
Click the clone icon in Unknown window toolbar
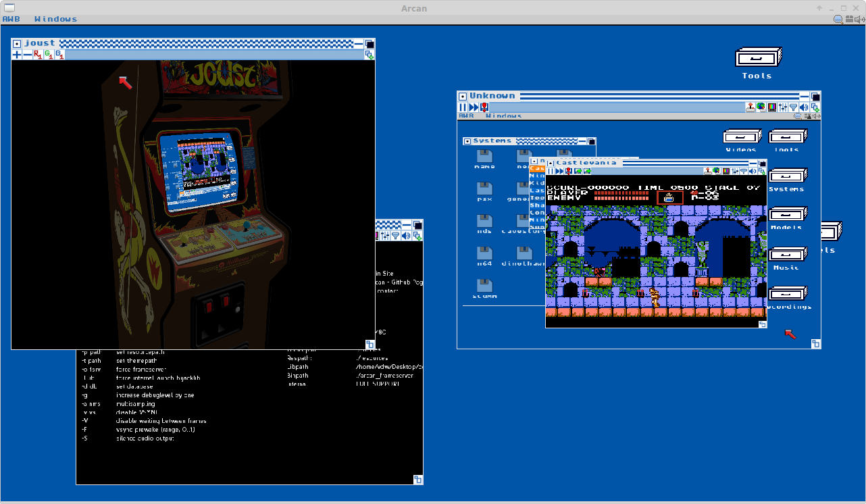coord(815,107)
